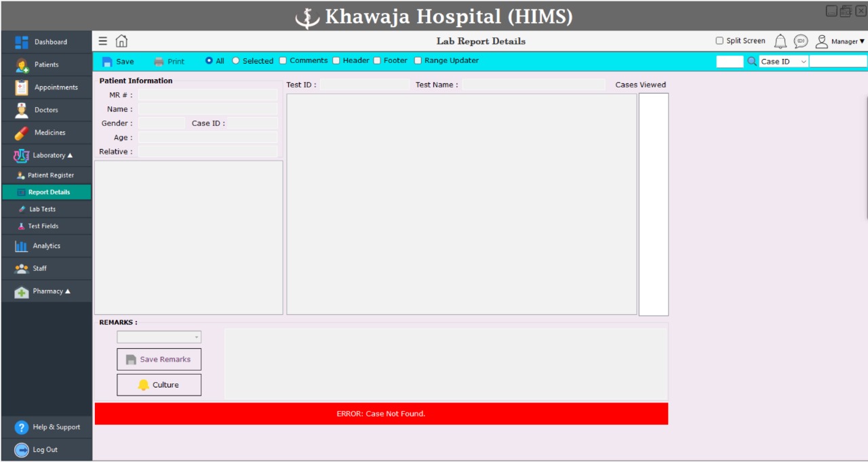Click the Help & Support question icon
The height and width of the screenshot is (462, 868).
click(22, 427)
